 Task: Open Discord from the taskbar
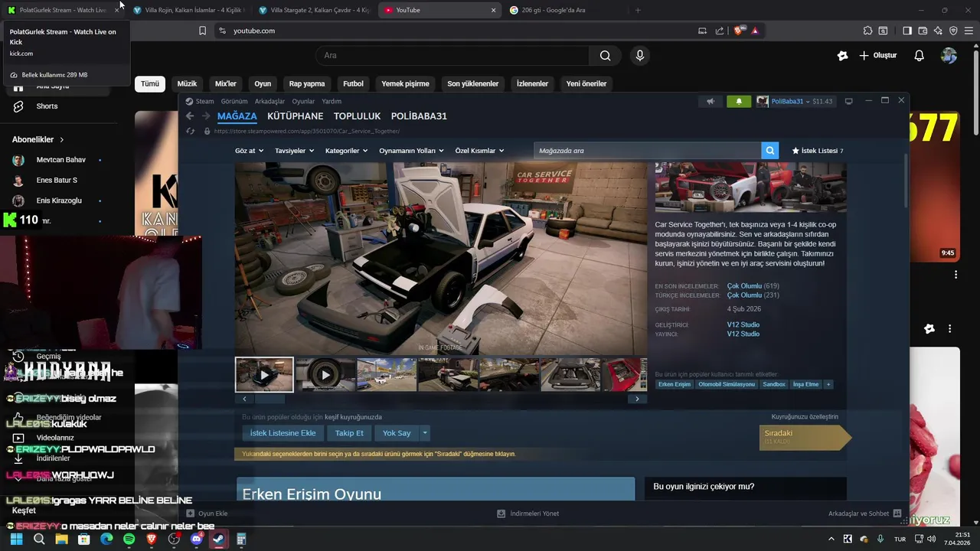pos(196,539)
